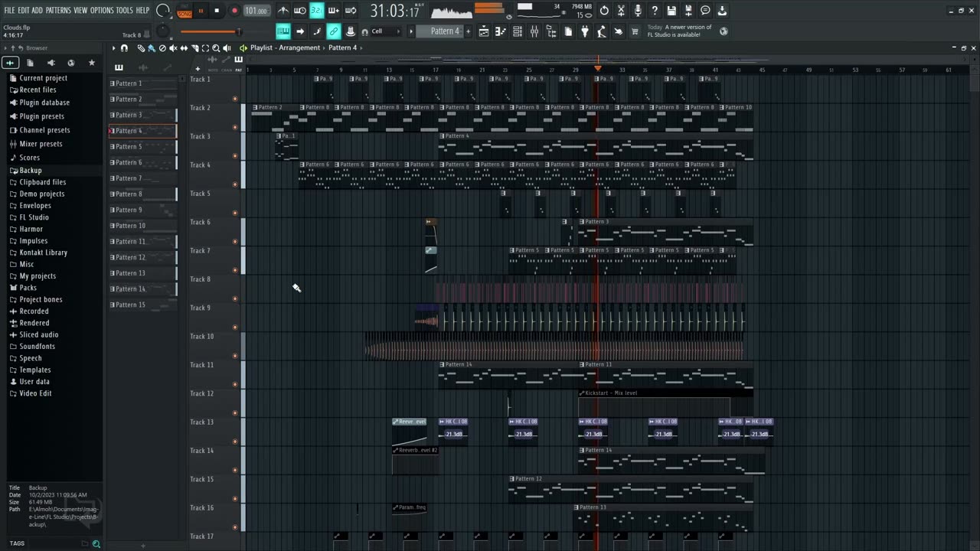Screen dimensions: 980x551
Task: Open the Playlist view icon
Action: pos(484,31)
